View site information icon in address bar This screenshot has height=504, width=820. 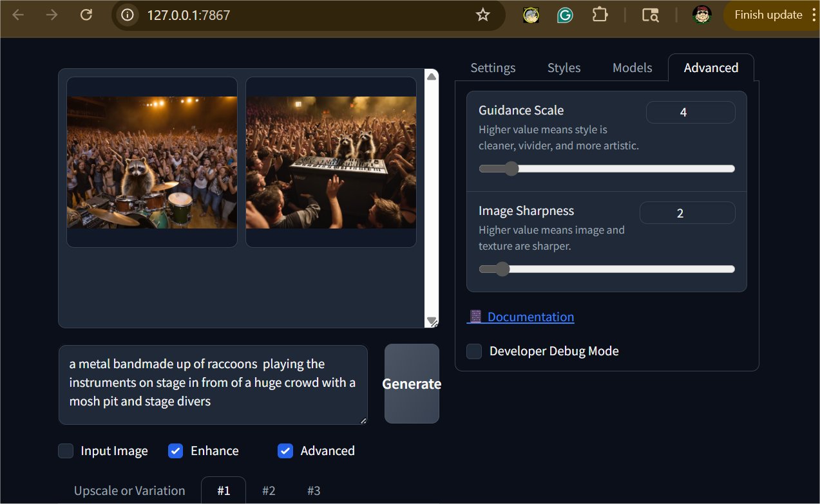pos(128,15)
